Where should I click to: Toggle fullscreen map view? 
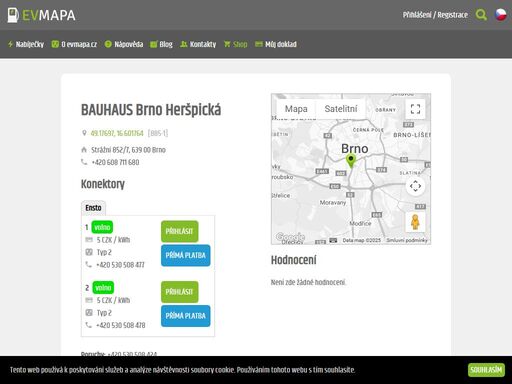tap(415, 109)
